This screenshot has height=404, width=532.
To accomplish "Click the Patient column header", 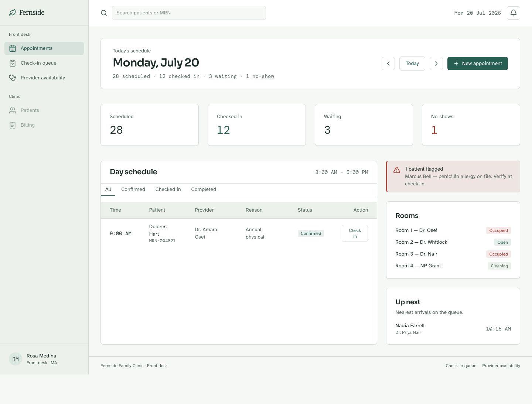I will coord(157,210).
